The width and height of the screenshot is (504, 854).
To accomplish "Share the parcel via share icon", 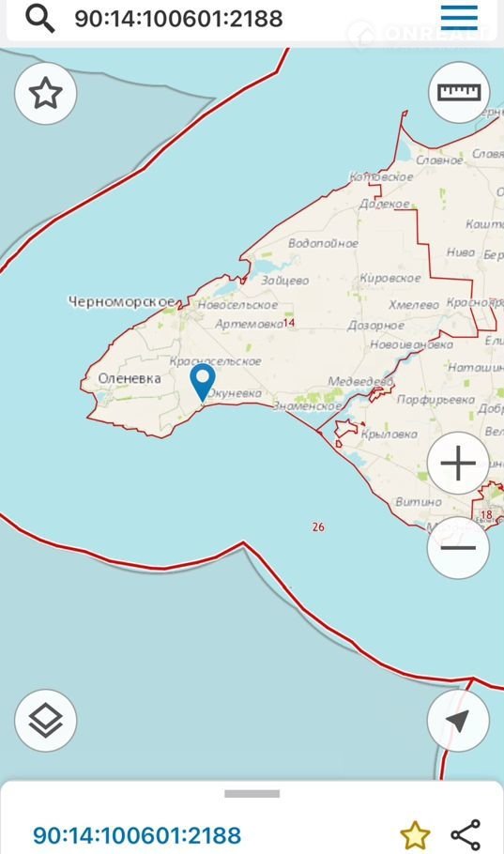I will tap(466, 834).
